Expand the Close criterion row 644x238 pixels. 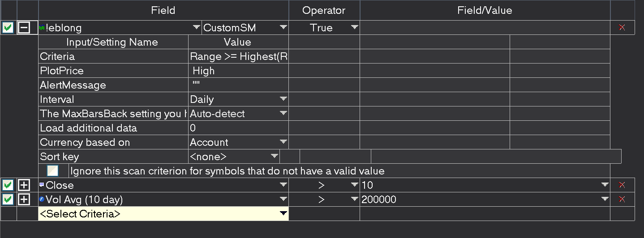pyautogui.click(x=24, y=185)
